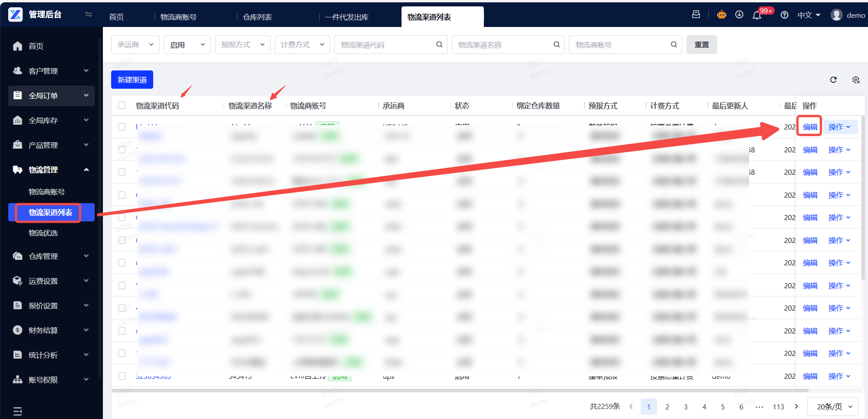Click the demo user avatar
This screenshot has width=868, height=419.
click(836, 15)
